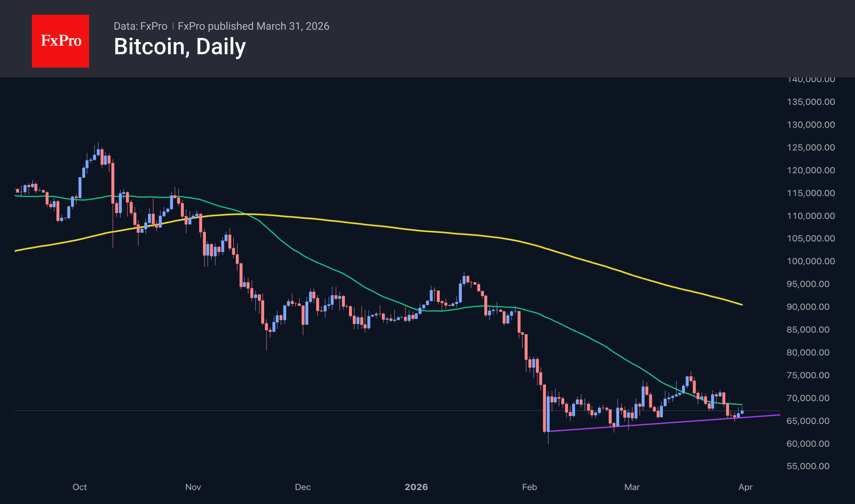Click the red FxPro logo
The width and height of the screenshot is (855, 504).
(x=60, y=41)
